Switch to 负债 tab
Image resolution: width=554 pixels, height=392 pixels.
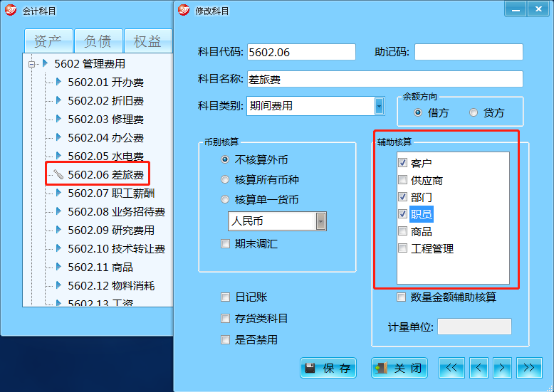tap(98, 41)
